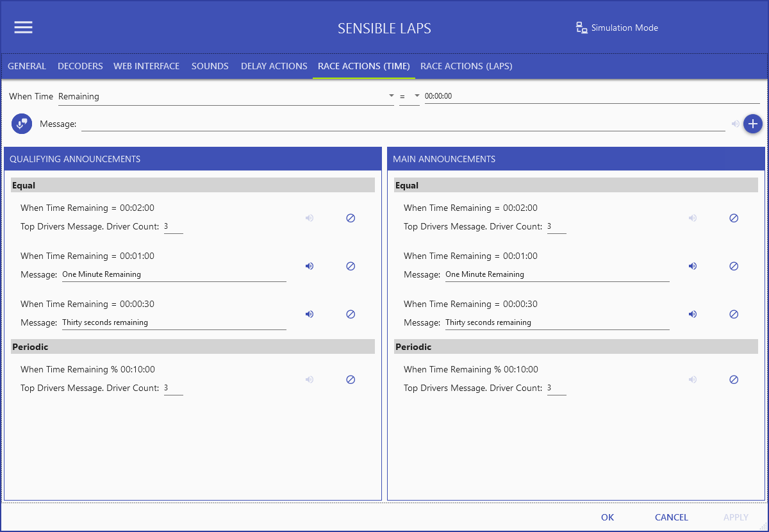Switch to the General tab
The height and width of the screenshot is (532, 769).
coord(27,66)
